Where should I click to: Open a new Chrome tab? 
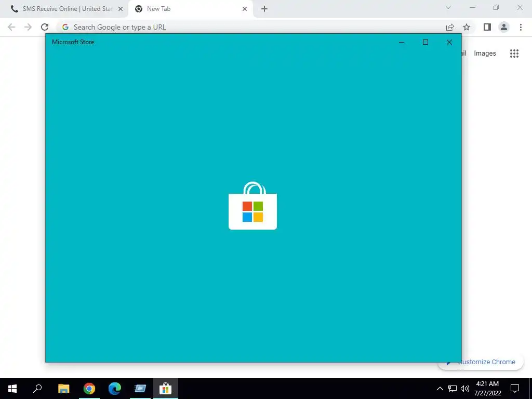[x=264, y=9]
